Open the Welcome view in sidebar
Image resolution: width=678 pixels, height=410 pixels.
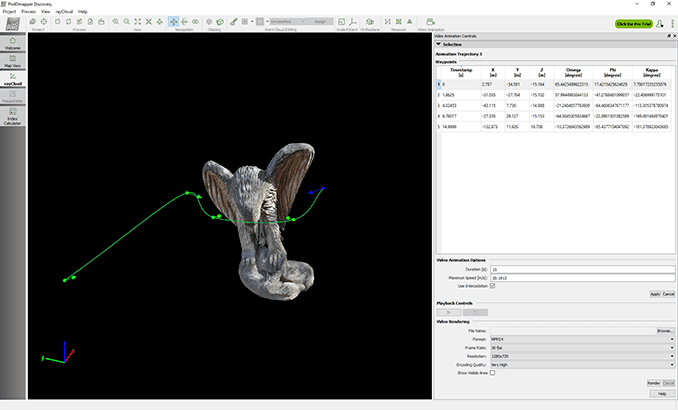click(13, 44)
